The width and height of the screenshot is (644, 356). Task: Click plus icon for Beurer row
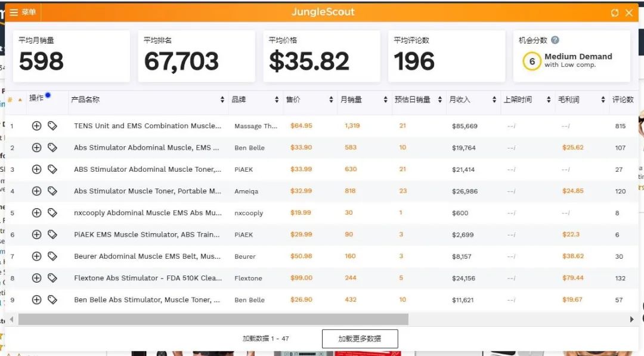coord(36,256)
